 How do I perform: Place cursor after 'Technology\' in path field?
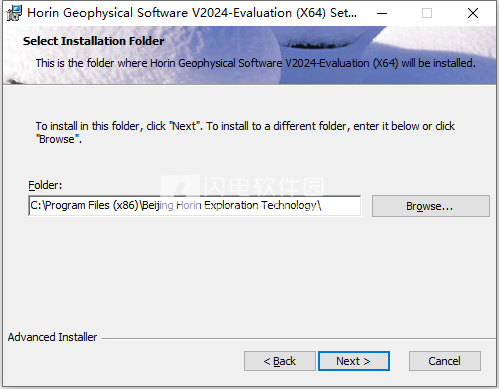click(323, 206)
